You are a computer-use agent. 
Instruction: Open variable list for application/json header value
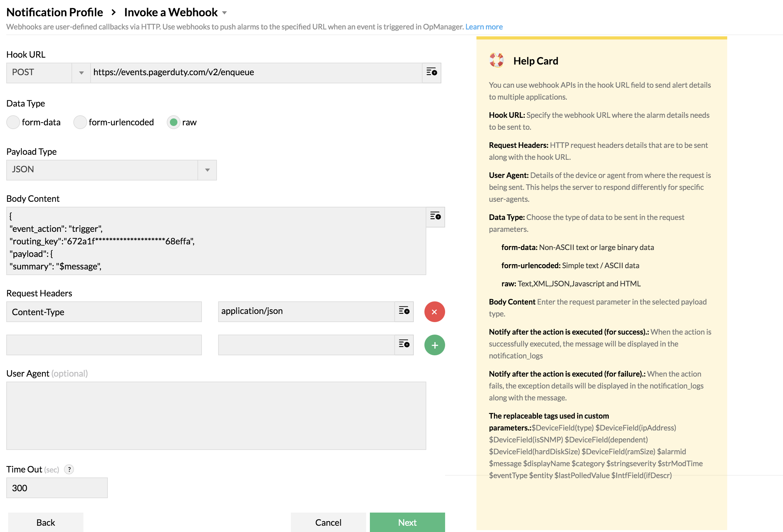(404, 311)
